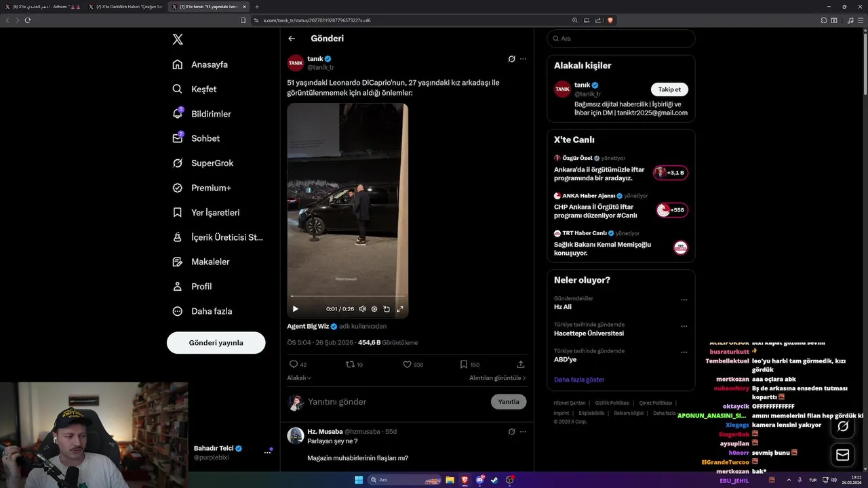Screen dimensions: 868x488
Task: Open Özgür Özel live broadcast
Action: pos(621,168)
